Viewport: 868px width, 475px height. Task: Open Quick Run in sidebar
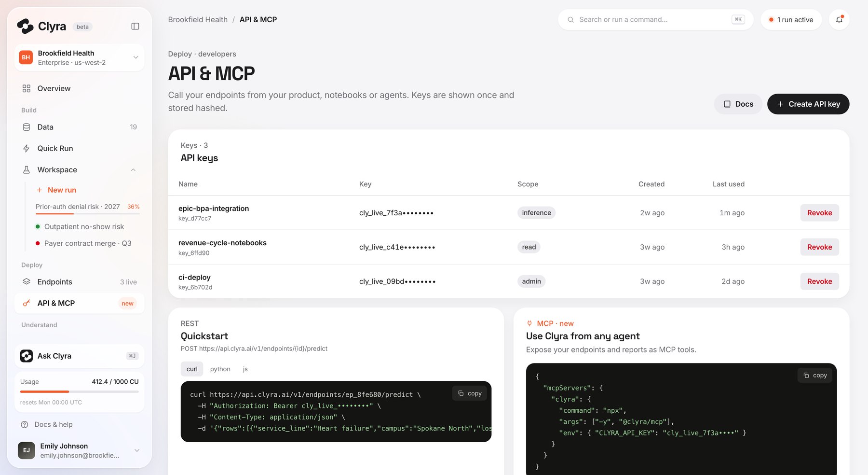(x=79, y=148)
